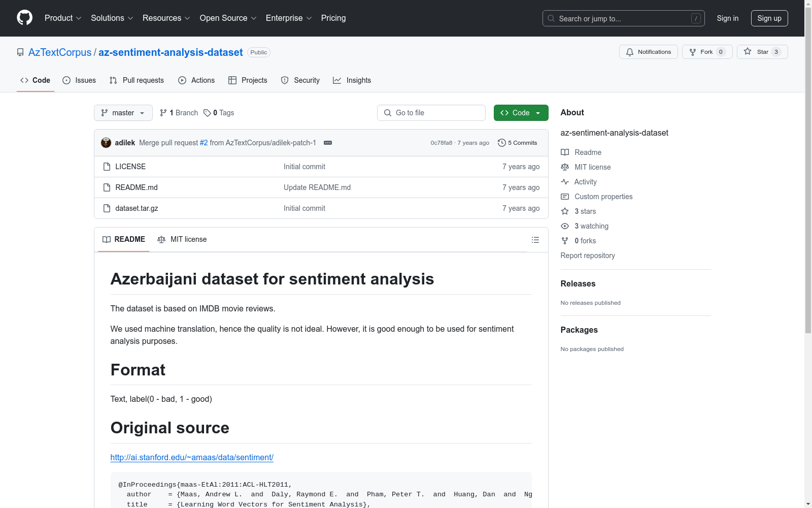Viewport: 812px width, 508px height.
Task: Expand the Solutions menu
Action: (x=112, y=18)
